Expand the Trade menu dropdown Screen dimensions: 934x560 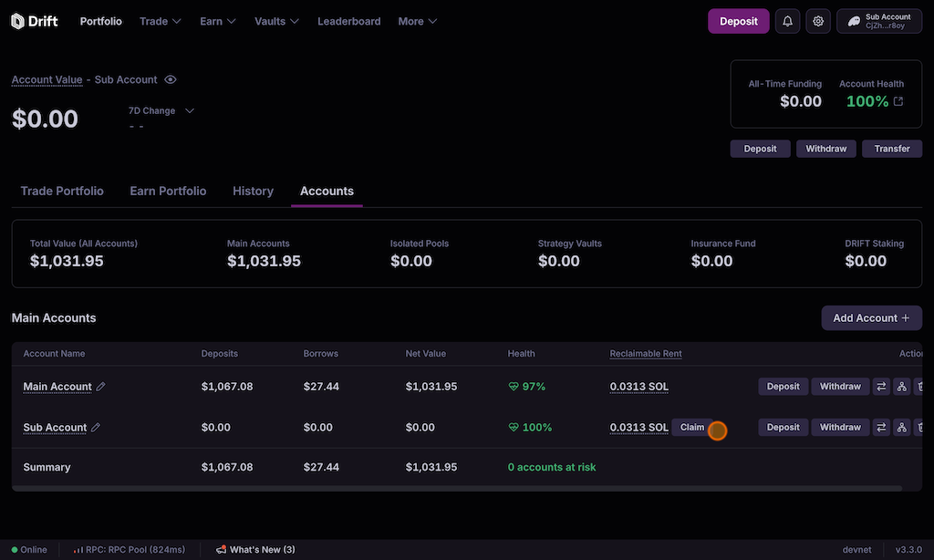click(161, 21)
